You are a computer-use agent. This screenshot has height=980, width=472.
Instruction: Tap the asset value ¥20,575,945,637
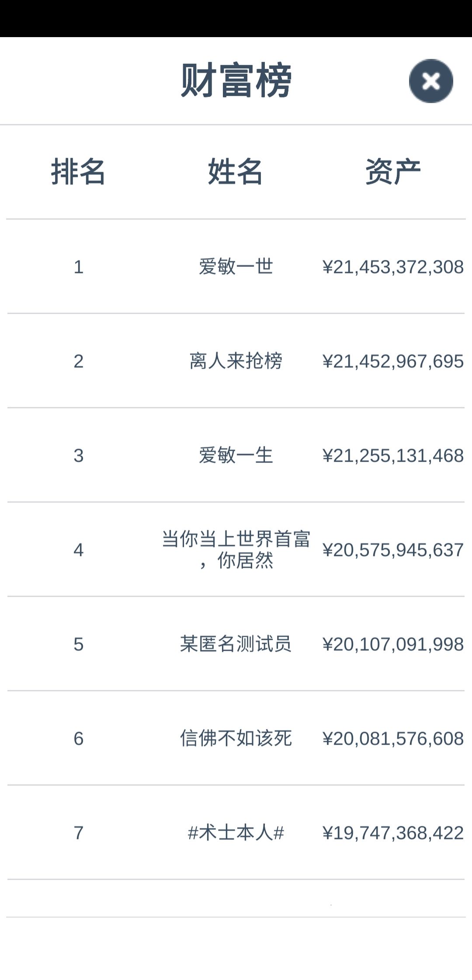point(393,550)
